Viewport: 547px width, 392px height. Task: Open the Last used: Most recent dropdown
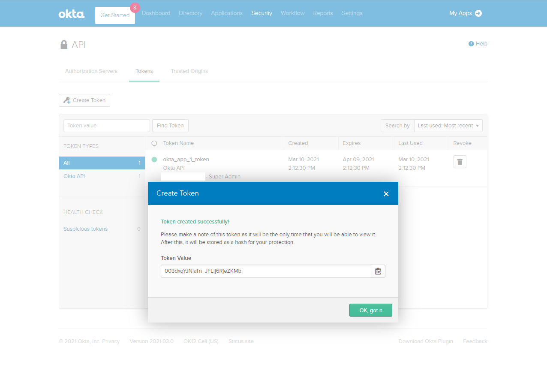click(448, 126)
